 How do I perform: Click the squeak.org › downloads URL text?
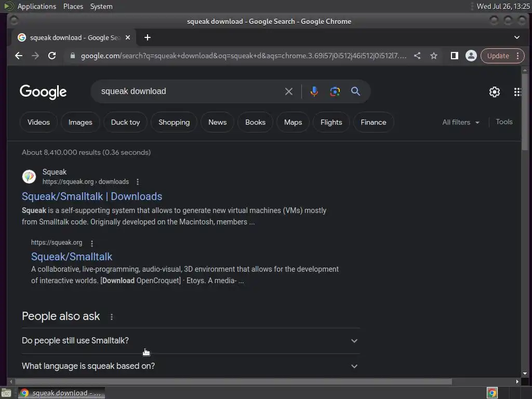coord(86,182)
